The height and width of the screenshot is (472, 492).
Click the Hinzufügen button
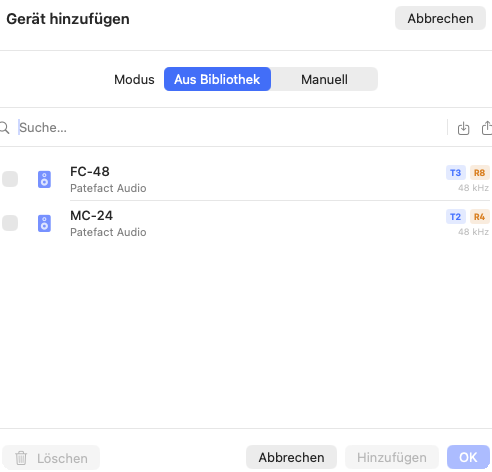[392, 457]
